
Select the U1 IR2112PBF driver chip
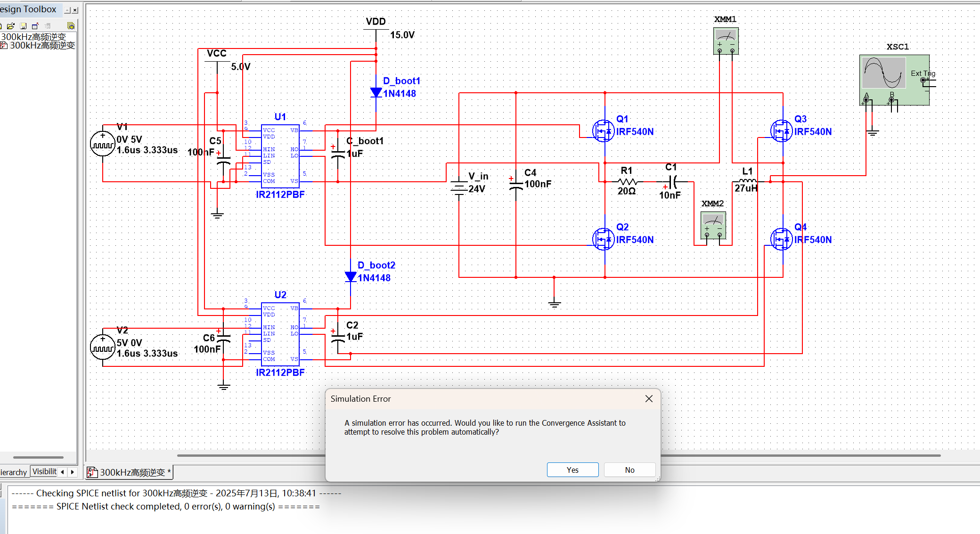click(x=280, y=155)
